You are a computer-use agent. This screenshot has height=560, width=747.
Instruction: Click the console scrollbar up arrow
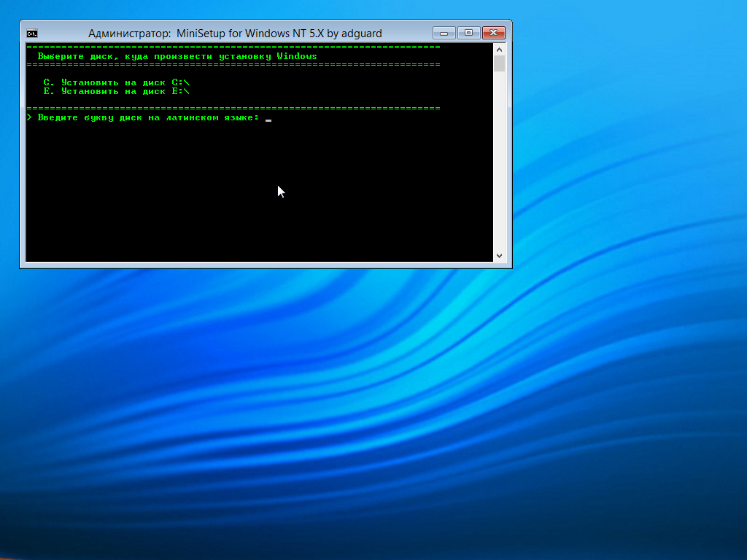coord(499,50)
